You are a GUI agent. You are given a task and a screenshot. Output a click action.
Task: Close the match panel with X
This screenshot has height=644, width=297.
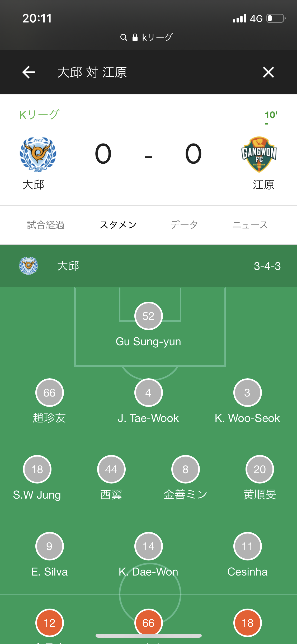pyautogui.click(x=268, y=72)
